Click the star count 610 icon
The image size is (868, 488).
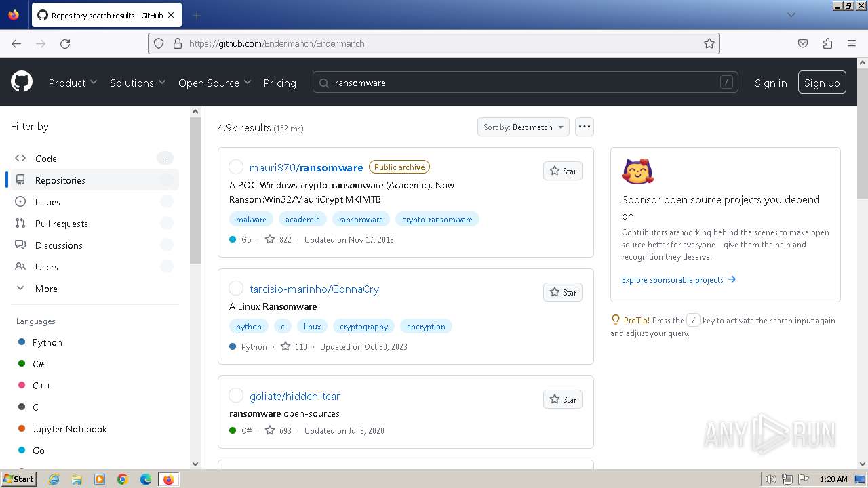285,346
